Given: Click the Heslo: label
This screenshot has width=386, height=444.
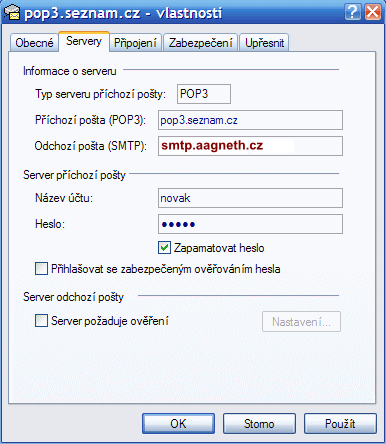Looking at the screenshot, I should tap(50, 224).
